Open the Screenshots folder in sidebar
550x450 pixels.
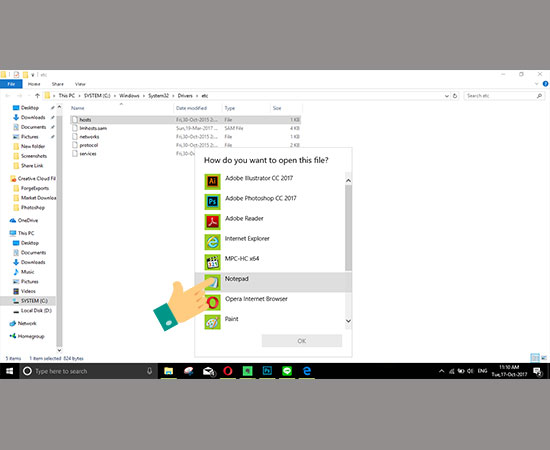pyautogui.click(x=34, y=156)
